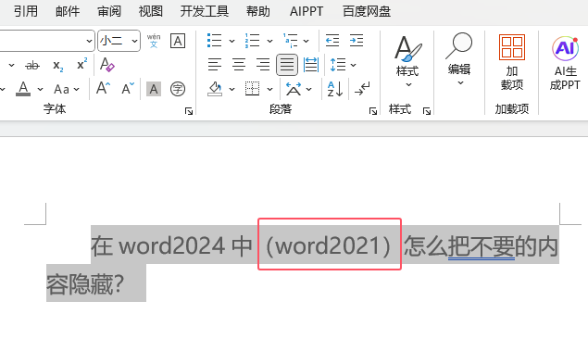Expand the font name dropdown
Screen dimensions: 588x364
coord(89,41)
